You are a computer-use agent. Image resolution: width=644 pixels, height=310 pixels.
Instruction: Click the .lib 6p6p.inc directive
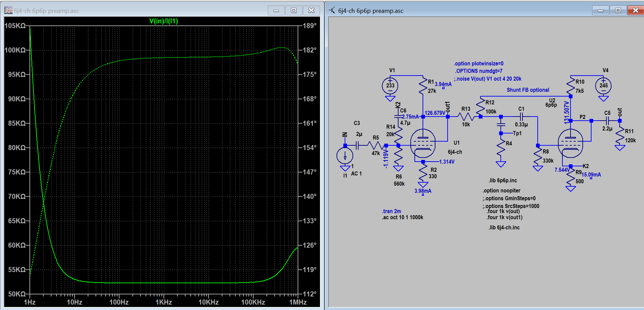(503, 181)
